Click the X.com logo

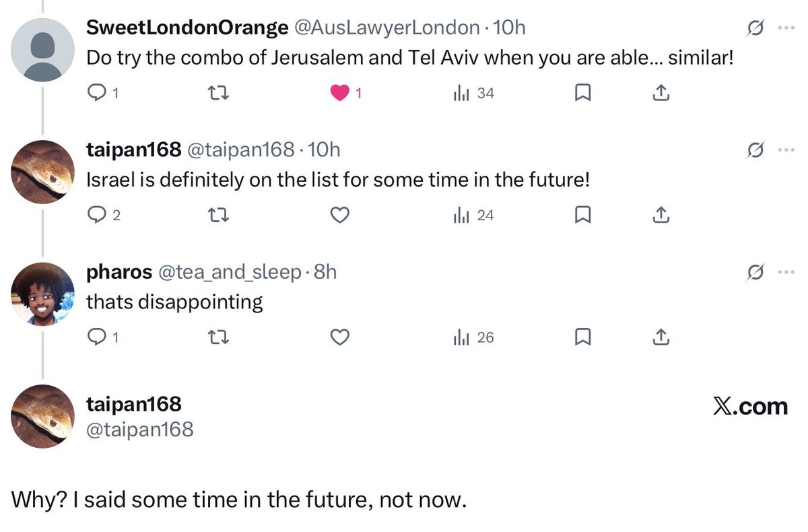click(749, 406)
